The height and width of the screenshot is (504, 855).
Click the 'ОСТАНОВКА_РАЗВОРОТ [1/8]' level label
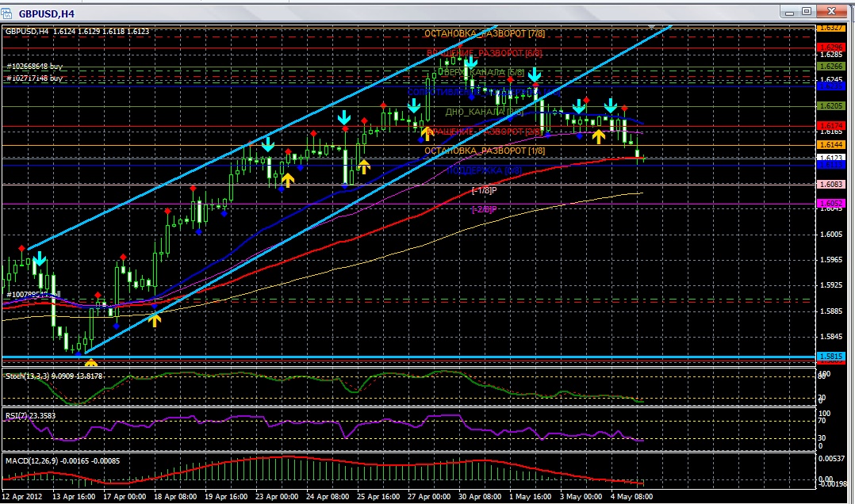[x=484, y=151]
